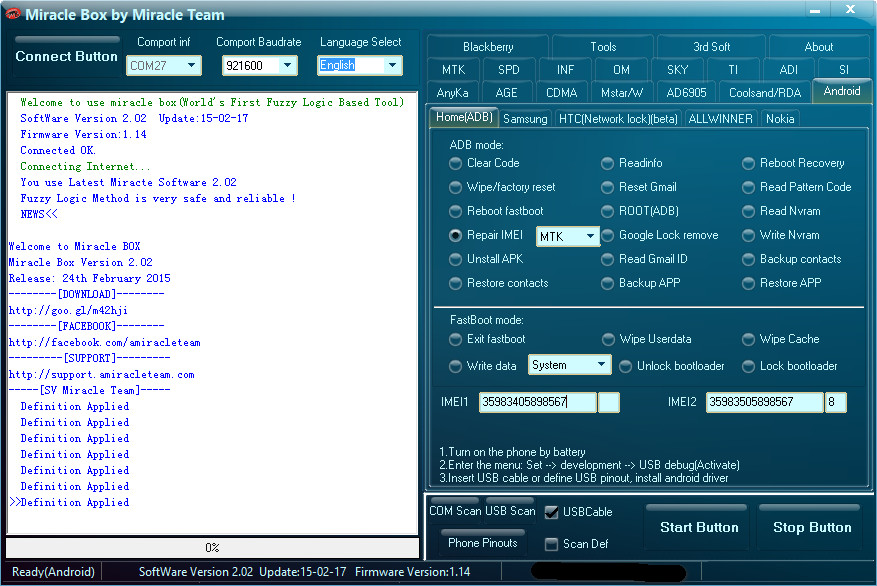Select the SI tab
The width and height of the screenshot is (877, 586).
(x=843, y=70)
